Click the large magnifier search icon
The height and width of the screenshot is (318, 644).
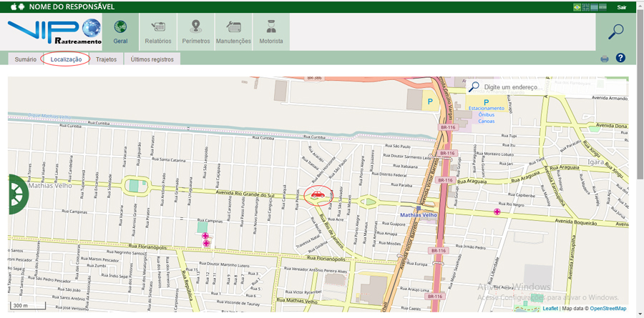[x=615, y=31]
